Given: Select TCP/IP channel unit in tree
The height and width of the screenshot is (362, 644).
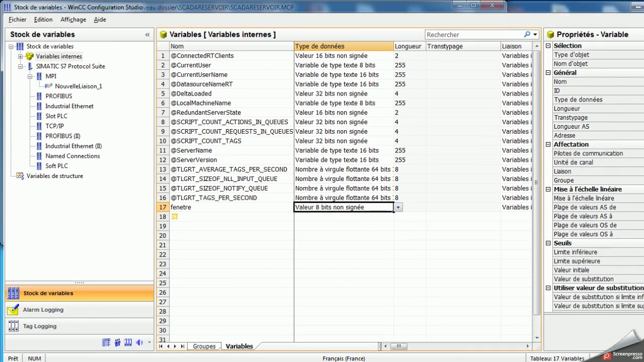Looking at the screenshot, I should click(x=55, y=126).
